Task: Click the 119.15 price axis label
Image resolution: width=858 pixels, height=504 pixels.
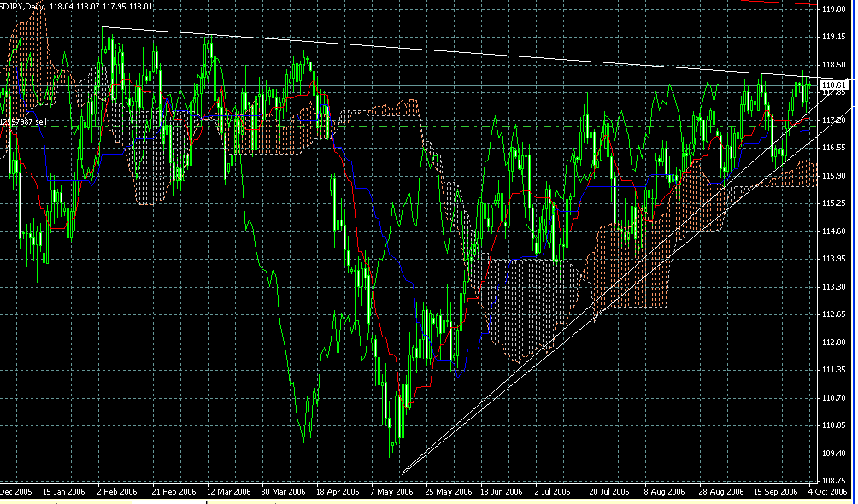Action: click(x=834, y=37)
